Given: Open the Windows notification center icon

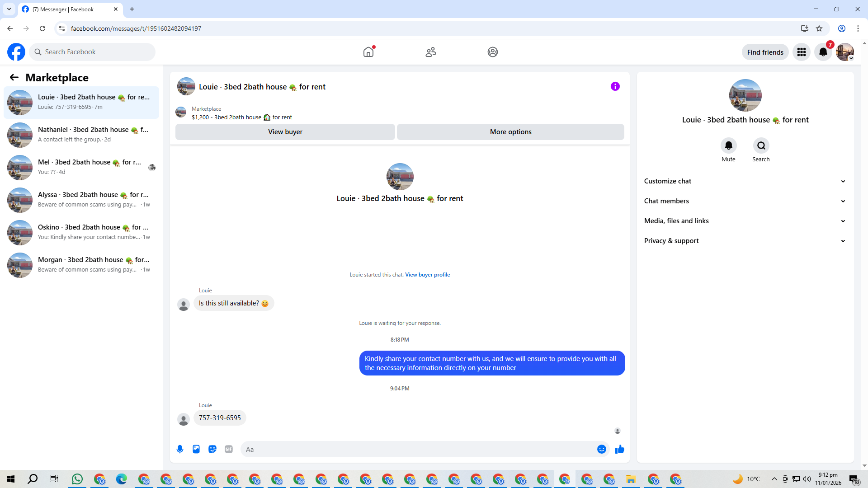Looking at the screenshot, I should point(854,479).
